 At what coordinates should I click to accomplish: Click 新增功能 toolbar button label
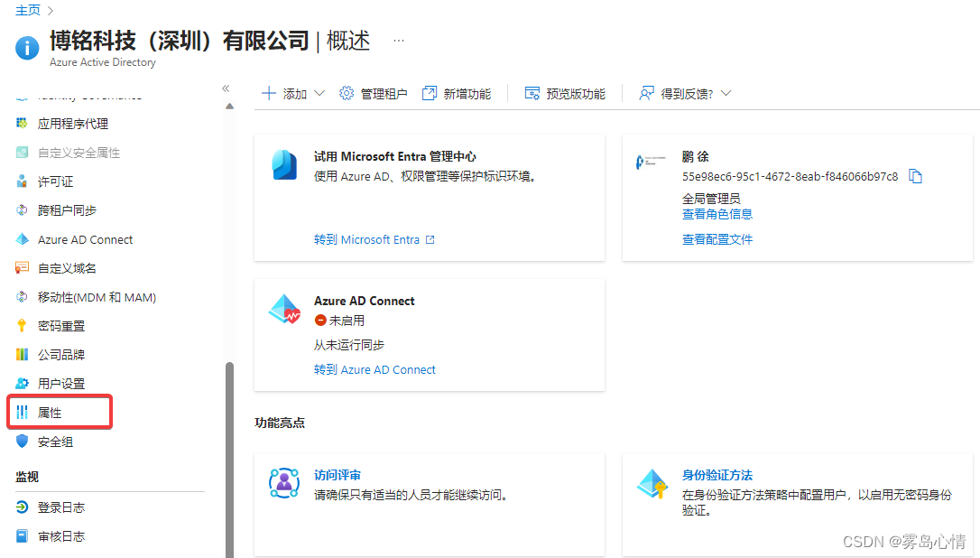467,94
